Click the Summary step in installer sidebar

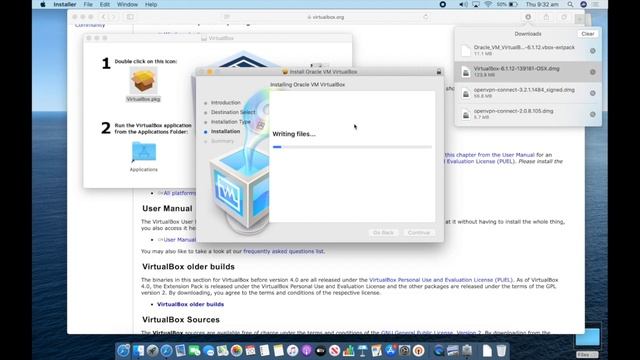[222, 141]
